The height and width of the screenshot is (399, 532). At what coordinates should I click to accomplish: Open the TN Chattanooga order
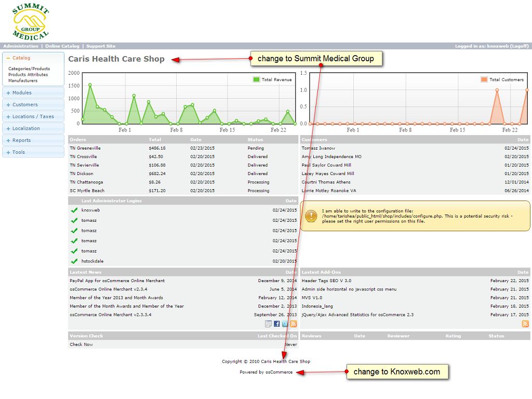86,182
